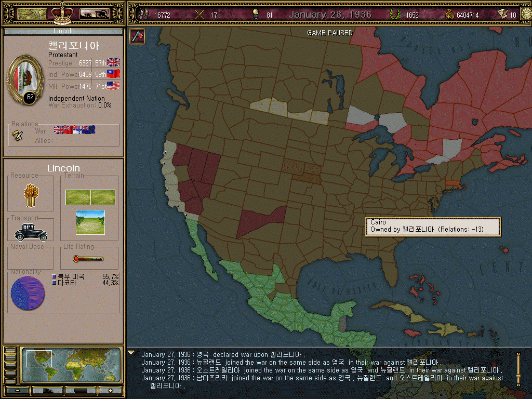Click the transport automobile icon
This screenshot has width=532, height=399.
[x=31, y=233]
